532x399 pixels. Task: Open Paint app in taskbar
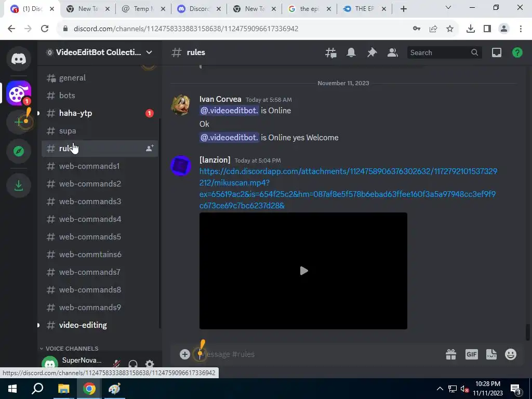(114, 389)
